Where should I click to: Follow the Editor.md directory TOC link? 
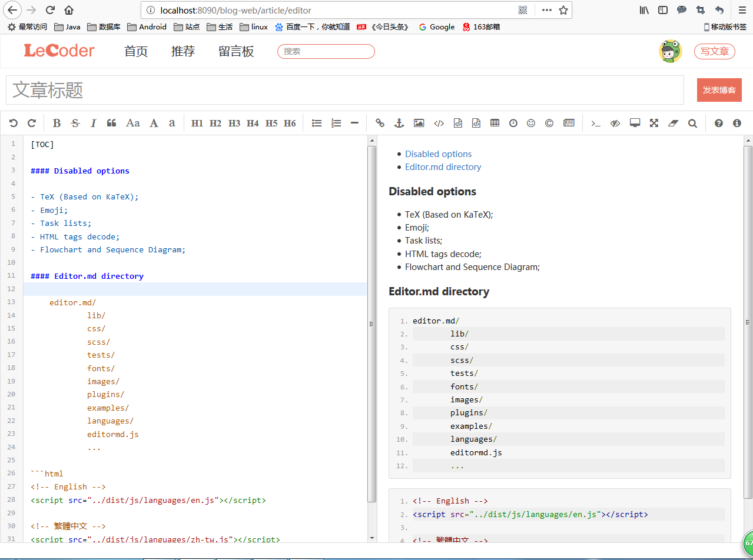click(x=443, y=167)
